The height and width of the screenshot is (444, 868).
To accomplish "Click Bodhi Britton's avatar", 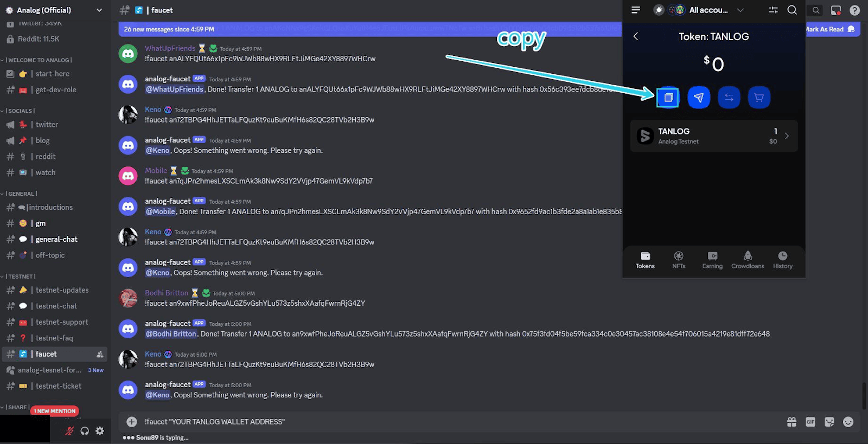I will (128, 298).
